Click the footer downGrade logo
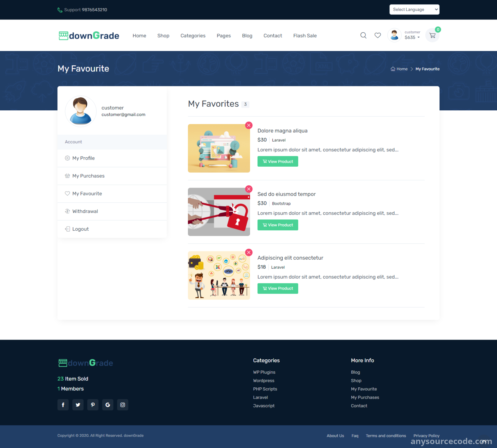The width and height of the screenshot is (497, 448). click(86, 363)
